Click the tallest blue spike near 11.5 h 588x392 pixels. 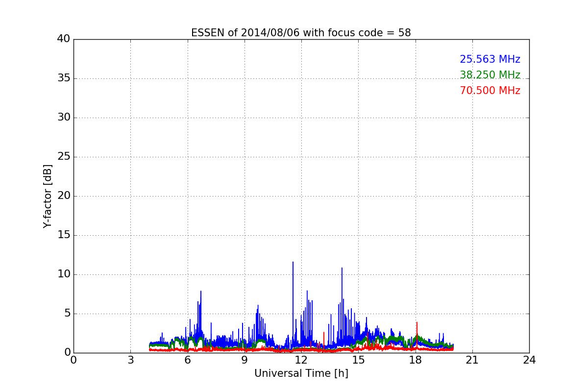click(x=293, y=263)
